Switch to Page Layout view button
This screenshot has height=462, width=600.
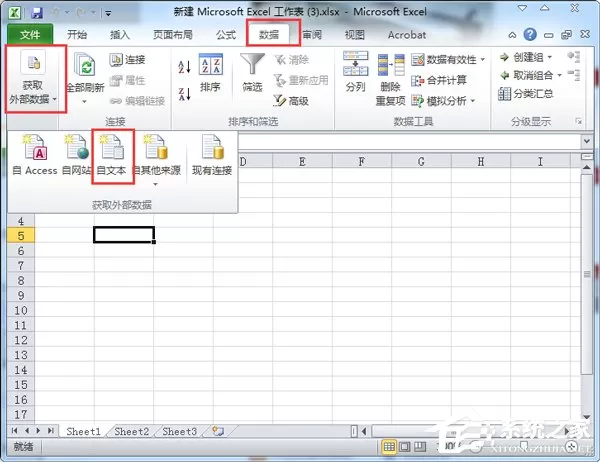point(404,447)
